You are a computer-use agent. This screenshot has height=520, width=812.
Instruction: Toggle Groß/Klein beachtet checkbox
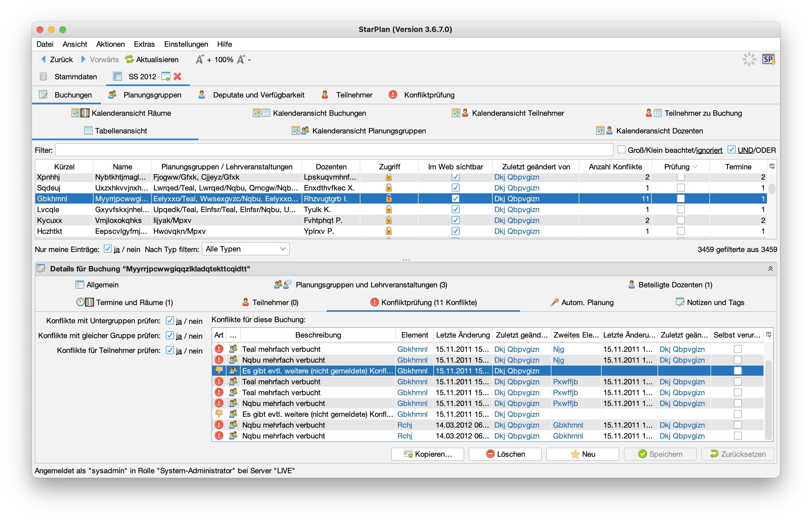[x=622, y=150]
